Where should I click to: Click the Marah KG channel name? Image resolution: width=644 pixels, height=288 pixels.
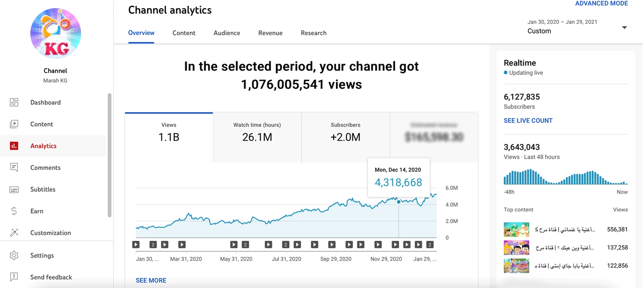pos(55,80)
